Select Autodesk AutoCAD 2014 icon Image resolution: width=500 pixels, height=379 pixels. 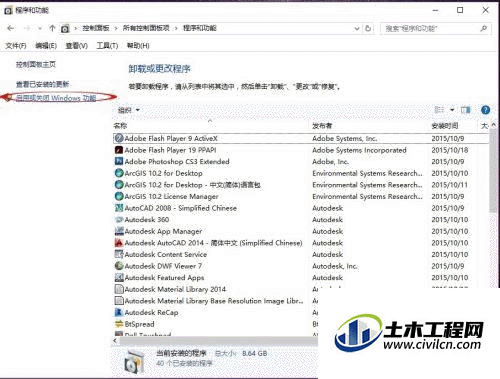pyautogui.click(x=119, y=243)
